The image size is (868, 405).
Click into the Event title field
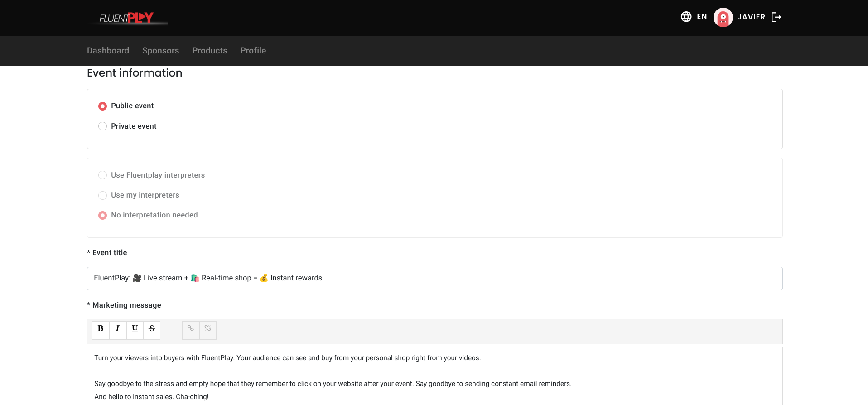tap(435, 279)
